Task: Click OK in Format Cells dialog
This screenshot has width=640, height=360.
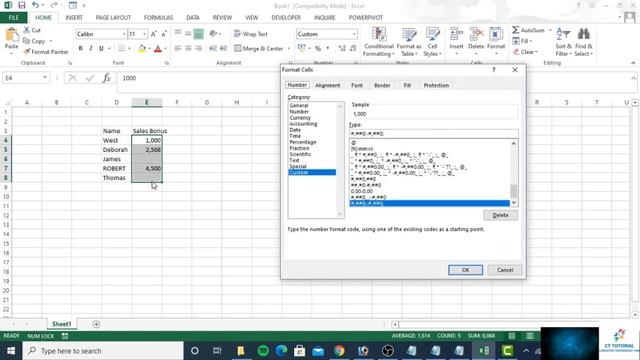Action: (x=465, y=270)
